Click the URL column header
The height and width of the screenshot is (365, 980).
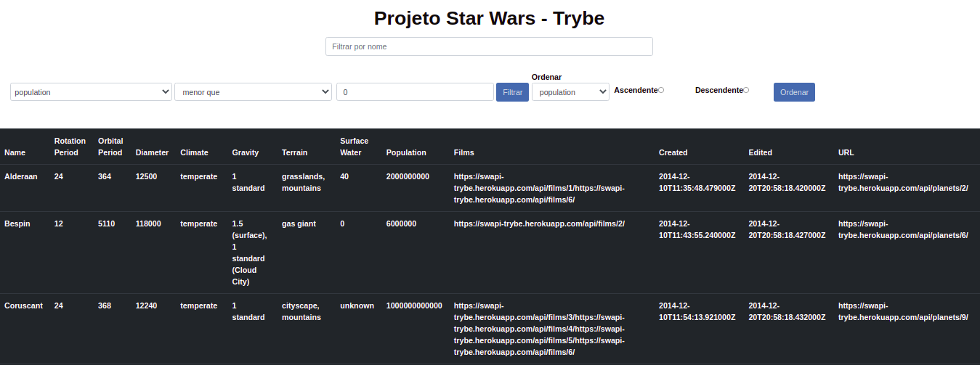846,152
